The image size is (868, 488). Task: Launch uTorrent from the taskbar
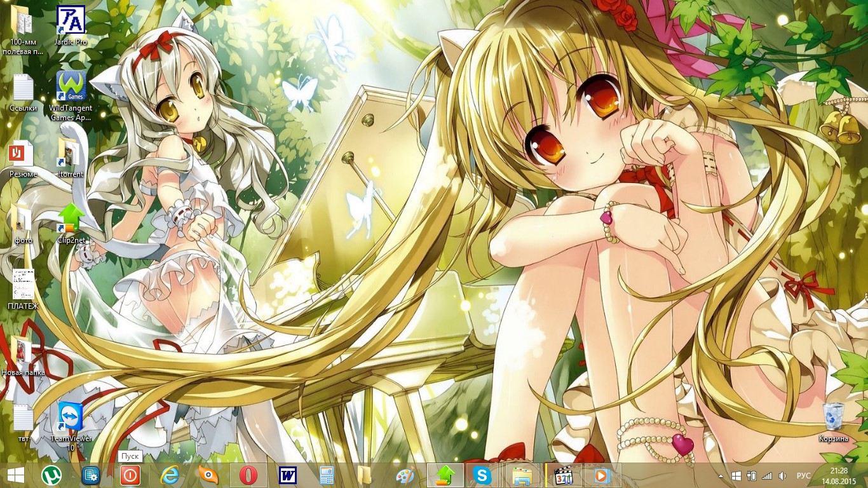[51, 475]
